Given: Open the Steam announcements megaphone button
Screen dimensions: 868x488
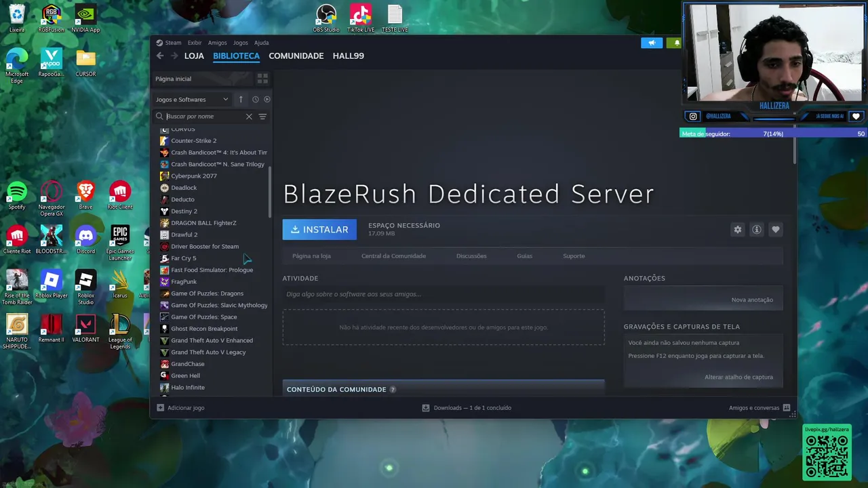Looking at the screenshot, I should [652, 43].
